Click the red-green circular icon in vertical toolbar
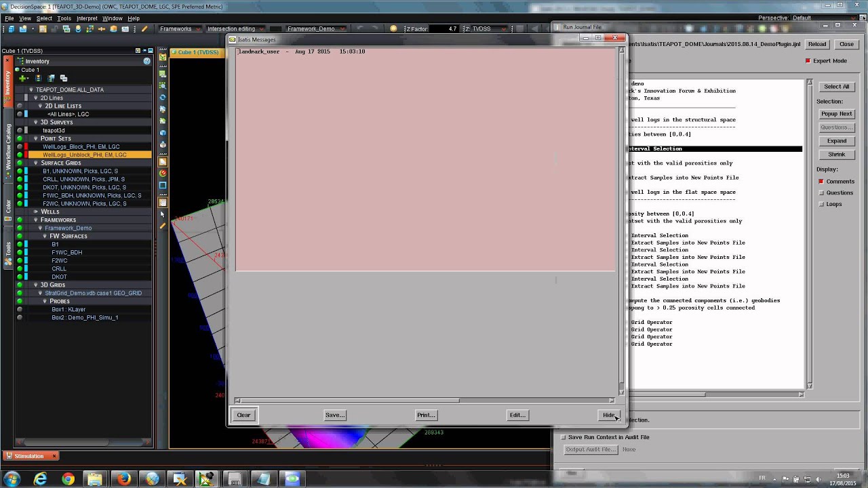The height and width of the screenshot is (488, 868). [163, 174]
